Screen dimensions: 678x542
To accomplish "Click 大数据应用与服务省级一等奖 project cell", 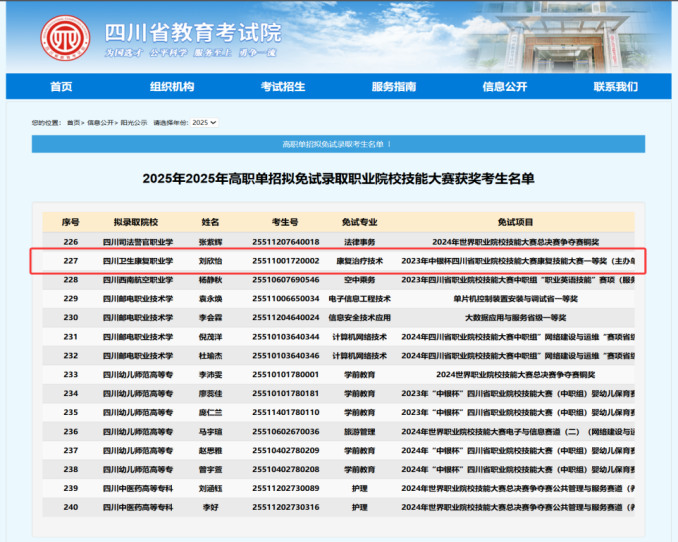I will 515,318.
